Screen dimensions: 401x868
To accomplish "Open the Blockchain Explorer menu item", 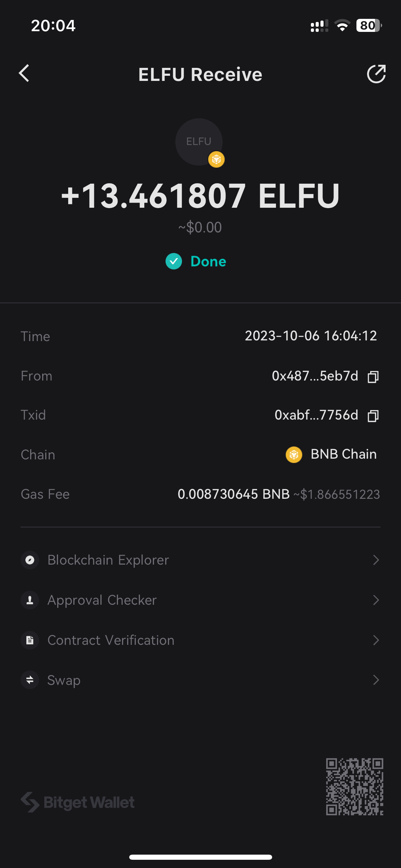I will 108,560.
